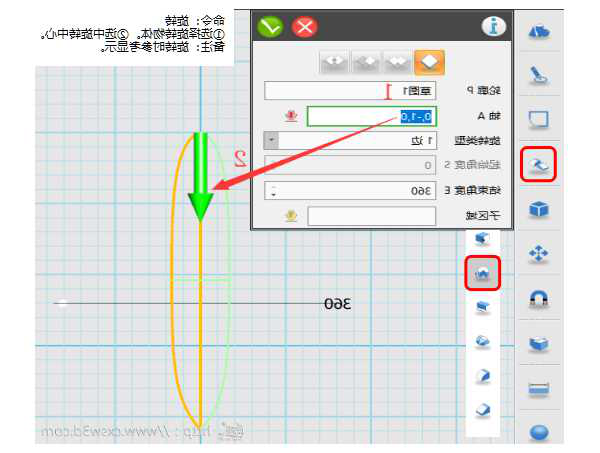Select the Extrude icon in feature submenu
Screen dimensions: 600x453
tap(482, 239)
